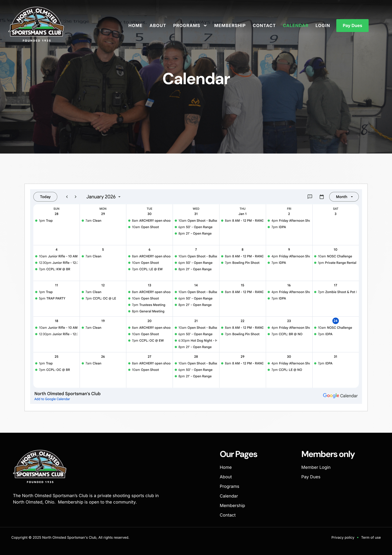Go to previous month with left chevron
Image resolution: width=392 pixels, height=555 pixels.
(67, 197)
